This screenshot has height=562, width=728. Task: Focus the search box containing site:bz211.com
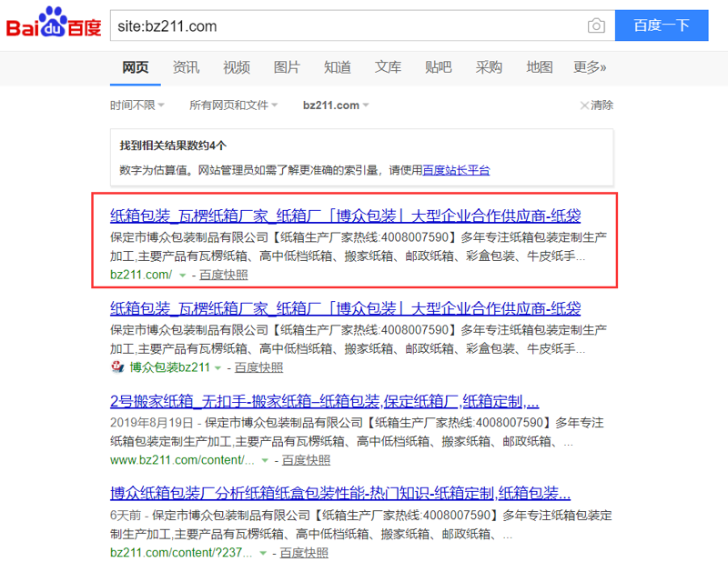point(349,25)
